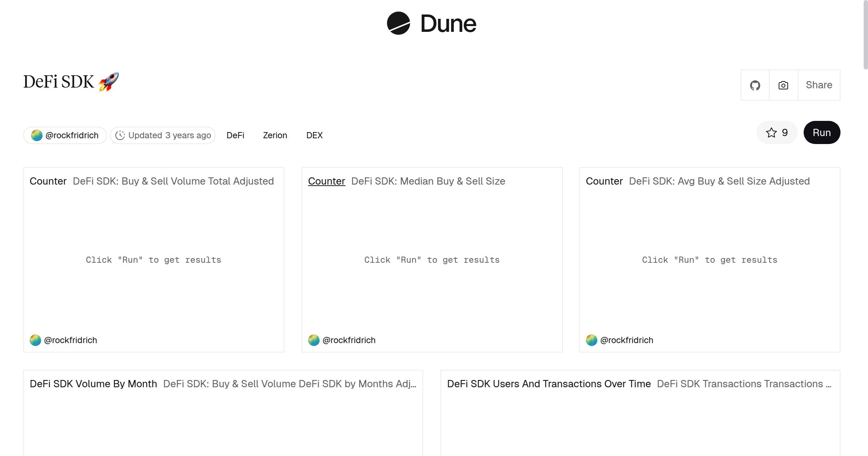The image size is (868, 456).
Task: Click rockfridrich avatar in header chip
Action: (37, 135)
